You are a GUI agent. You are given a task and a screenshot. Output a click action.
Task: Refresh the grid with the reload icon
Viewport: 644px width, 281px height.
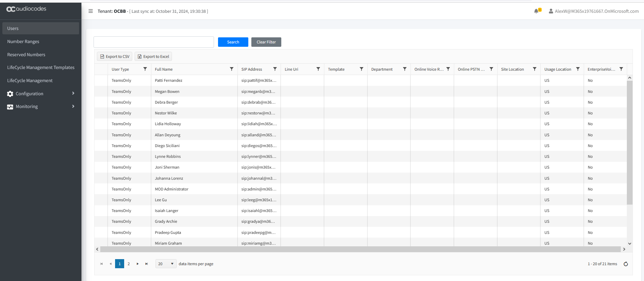(626, 264)
